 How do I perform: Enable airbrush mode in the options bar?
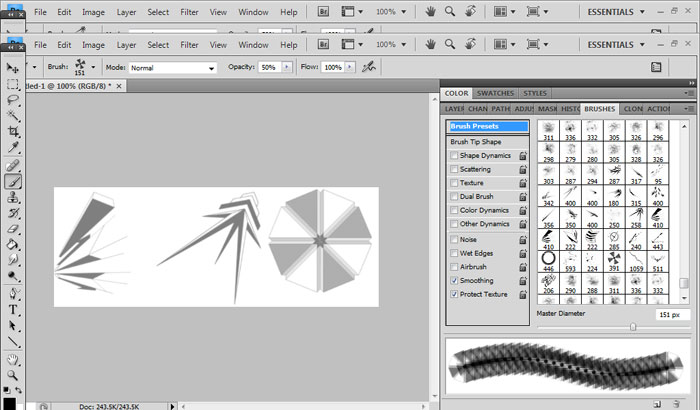369,67
